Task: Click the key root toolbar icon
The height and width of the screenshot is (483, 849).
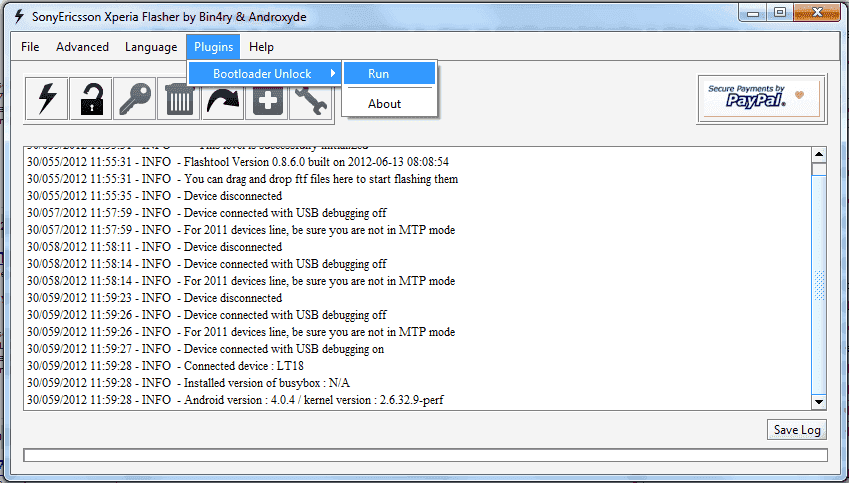Action: click(x=135, y=99)
